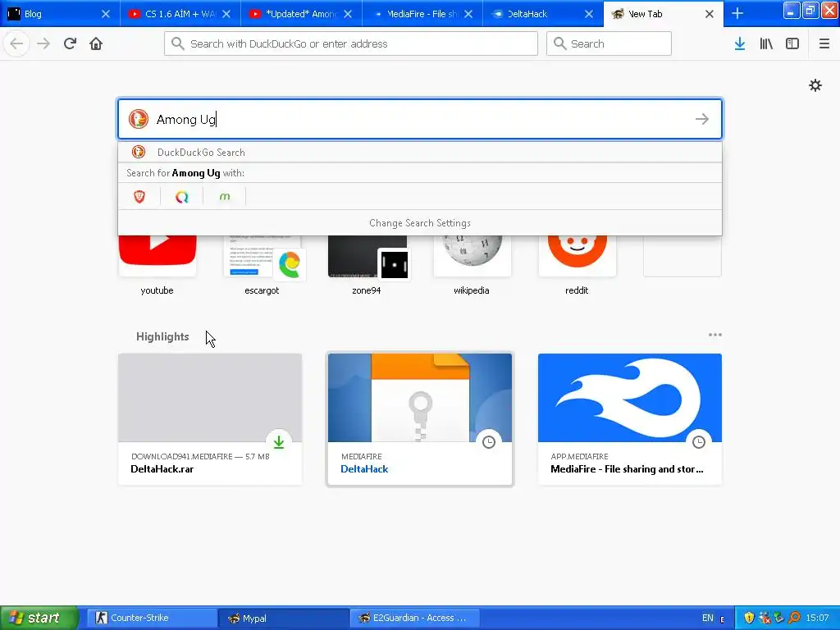840x630 pixels.
Task: Open the hamburger application menu
Action: click(x=824, y=43)
